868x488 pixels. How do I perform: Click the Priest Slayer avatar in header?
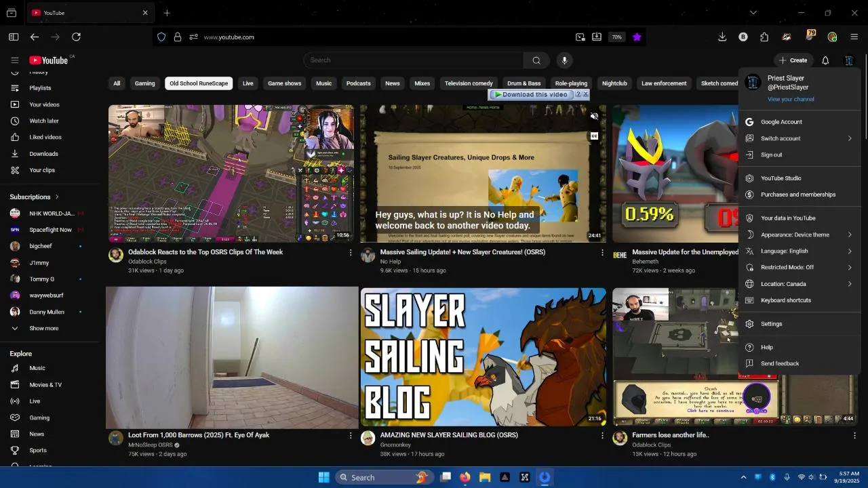point(849,60)
